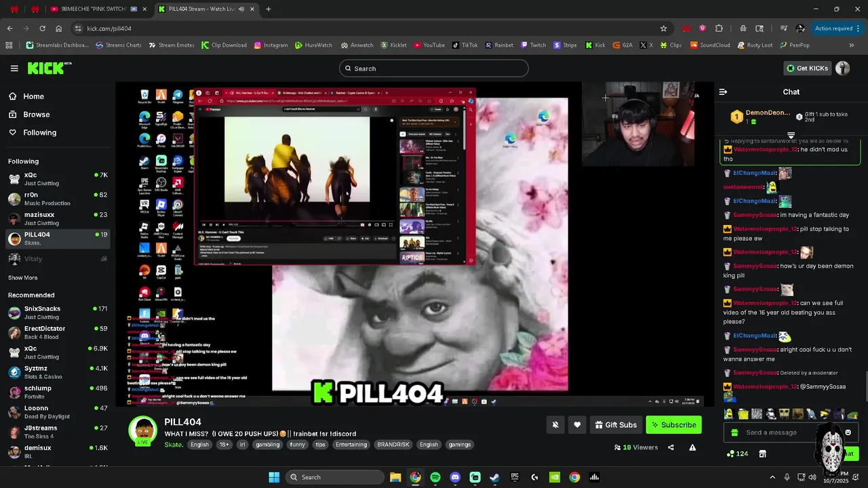Report the stream with warning icon

pos(692,447)
